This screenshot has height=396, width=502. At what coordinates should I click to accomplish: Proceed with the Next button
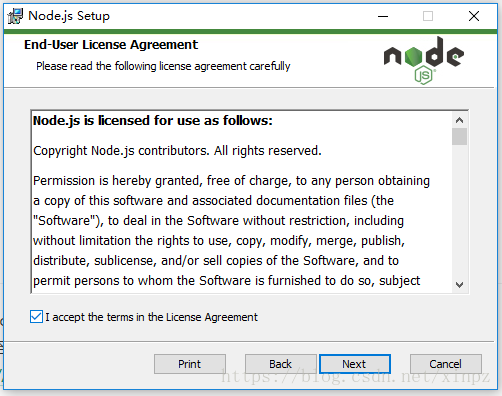355,364
